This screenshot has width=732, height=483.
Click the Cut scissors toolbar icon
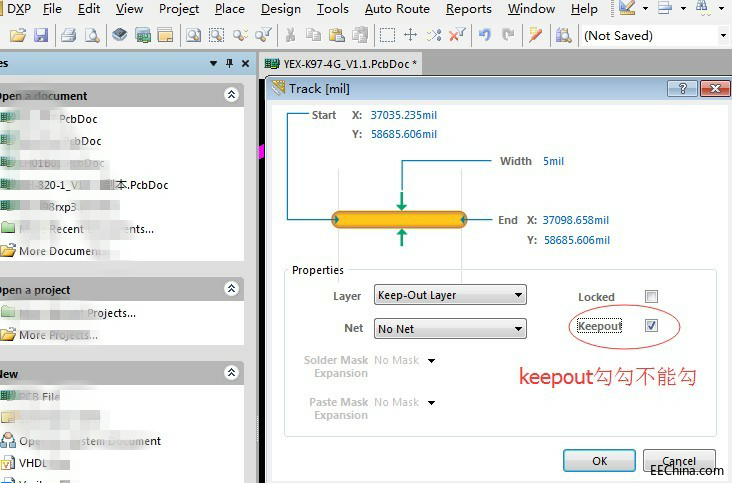(290, 35)
